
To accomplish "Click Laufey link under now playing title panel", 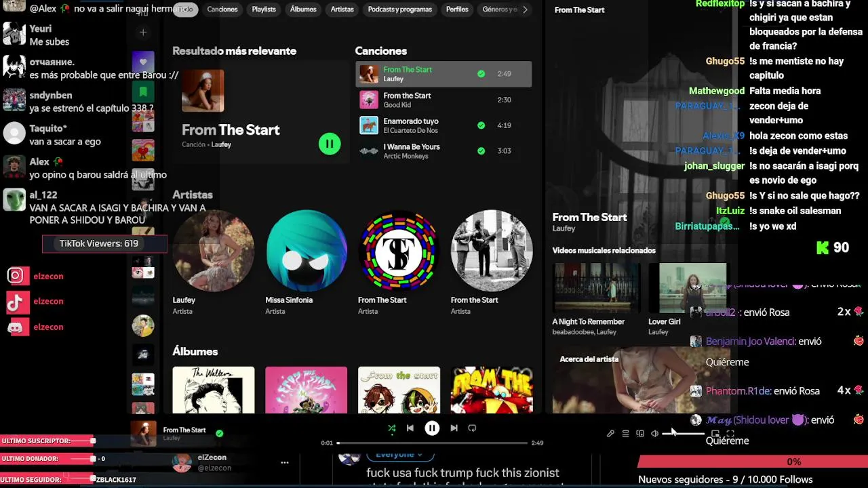I will 564,228.
